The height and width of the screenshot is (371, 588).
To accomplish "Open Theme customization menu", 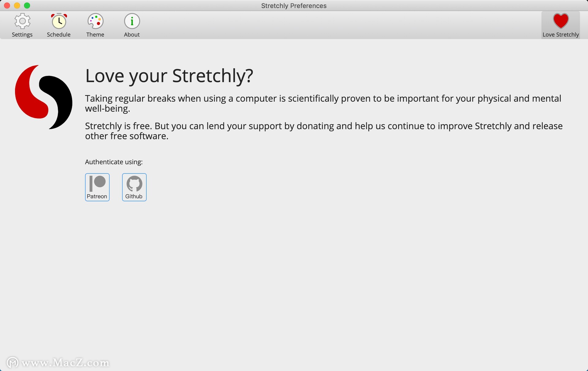I will [95, 24].
